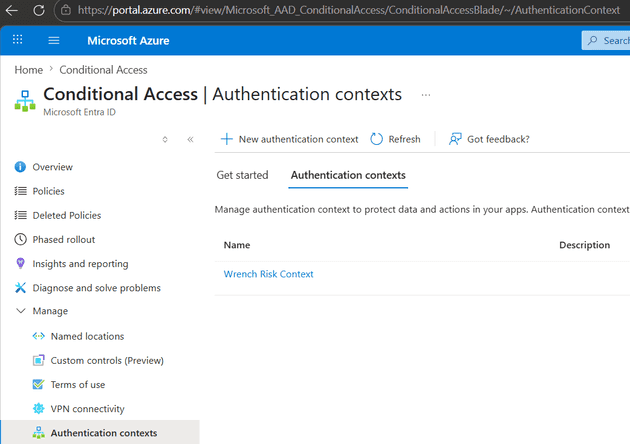Image resolution: width=630 pixels, height=444 pixels.
Task: Click the Conditional Access breadcrumb
Action: (x=103, y=70)
